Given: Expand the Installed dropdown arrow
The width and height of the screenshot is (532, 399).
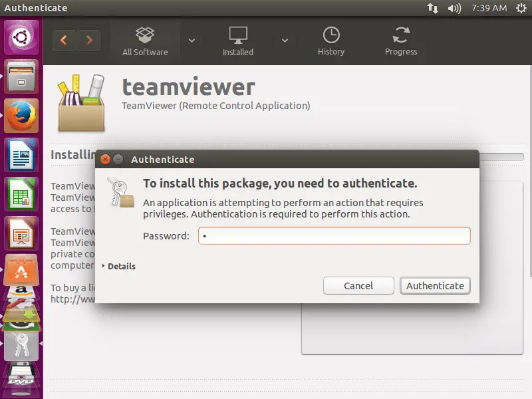Looking at the screenshot, I should [x=285, y=41].
